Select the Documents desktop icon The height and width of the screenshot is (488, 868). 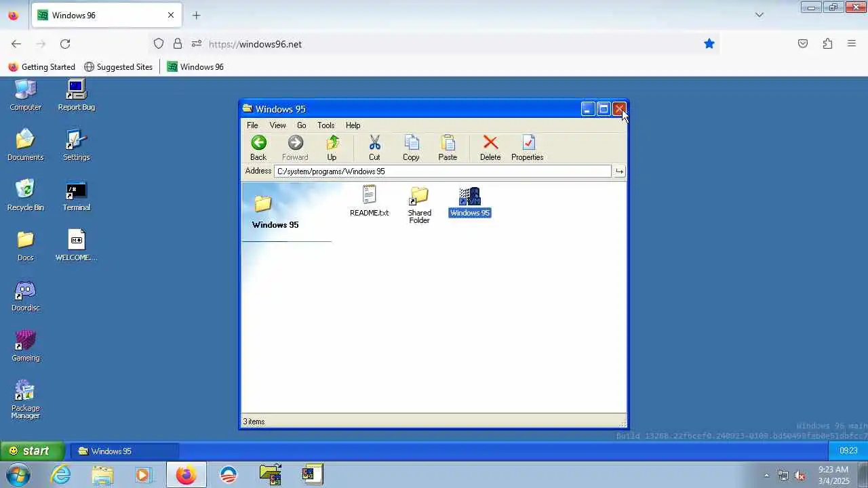click(25, 145)
